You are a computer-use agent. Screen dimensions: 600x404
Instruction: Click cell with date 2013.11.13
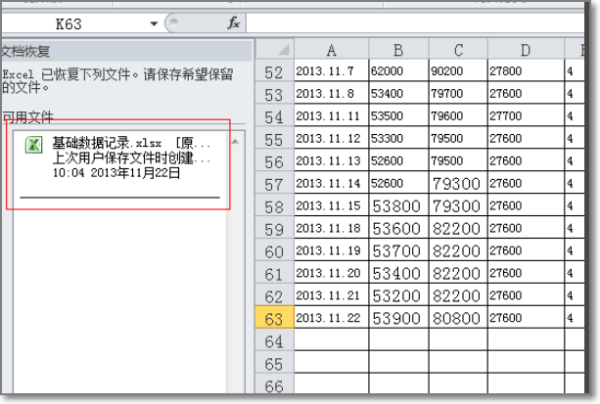click(331, 160)
